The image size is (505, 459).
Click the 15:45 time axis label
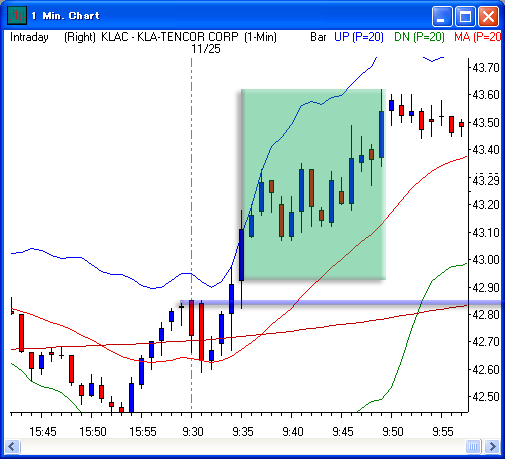[x=43, y=432]
